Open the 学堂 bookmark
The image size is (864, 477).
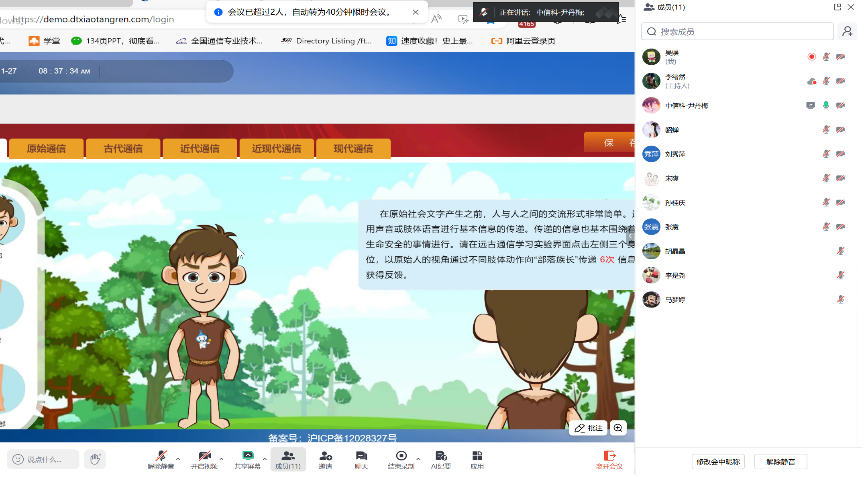point(44,41)
